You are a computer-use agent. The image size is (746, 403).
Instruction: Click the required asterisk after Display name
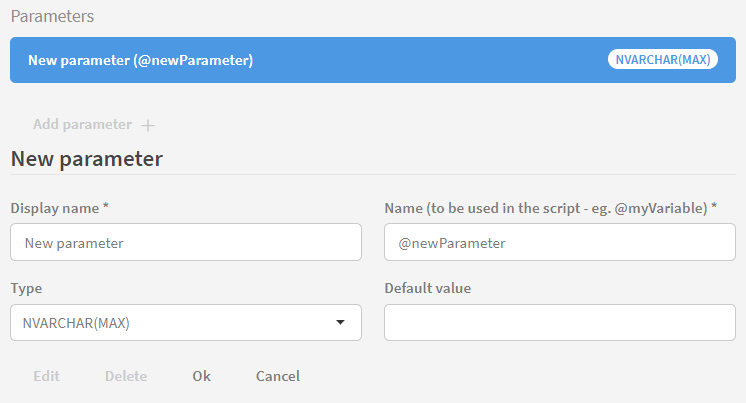(x=105, y=207)
